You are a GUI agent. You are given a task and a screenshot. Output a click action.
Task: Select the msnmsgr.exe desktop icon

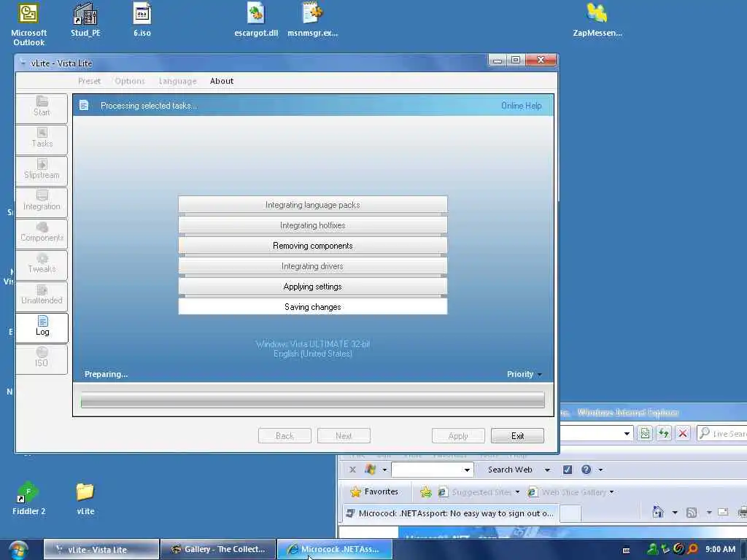point(312,20)
